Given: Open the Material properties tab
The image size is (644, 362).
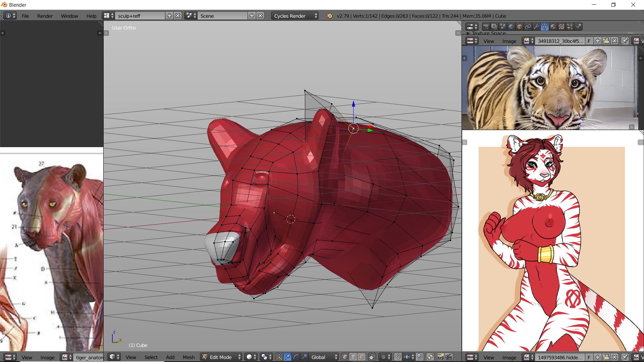Looking at the screenshot, I should [x=553, y=26].
